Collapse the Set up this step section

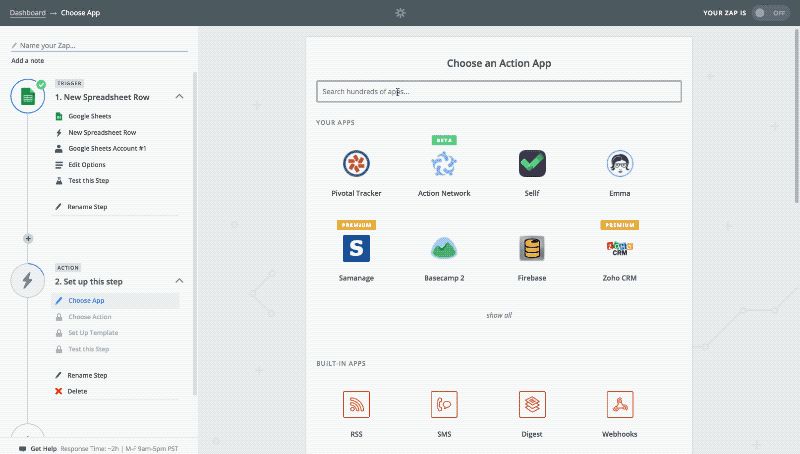[x=179, y=282]
